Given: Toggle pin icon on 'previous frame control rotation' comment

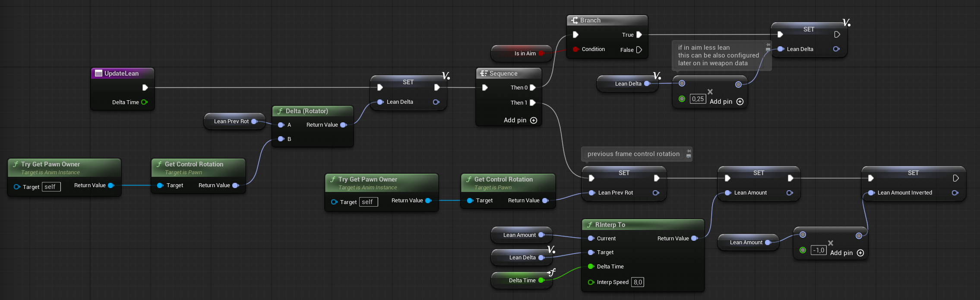Looking at the screenshot, I should point(689,151).
